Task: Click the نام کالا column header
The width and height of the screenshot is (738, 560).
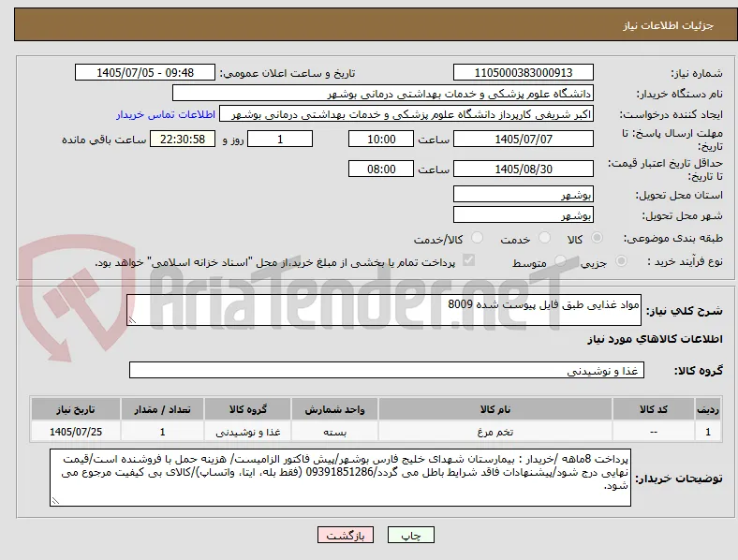Action: point(495,409)
